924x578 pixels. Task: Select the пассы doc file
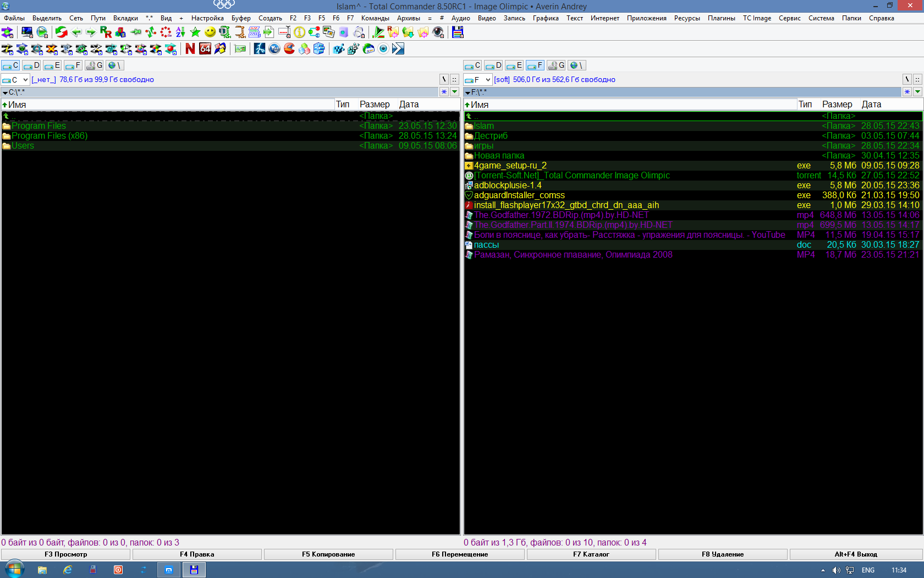click(693, 245)
